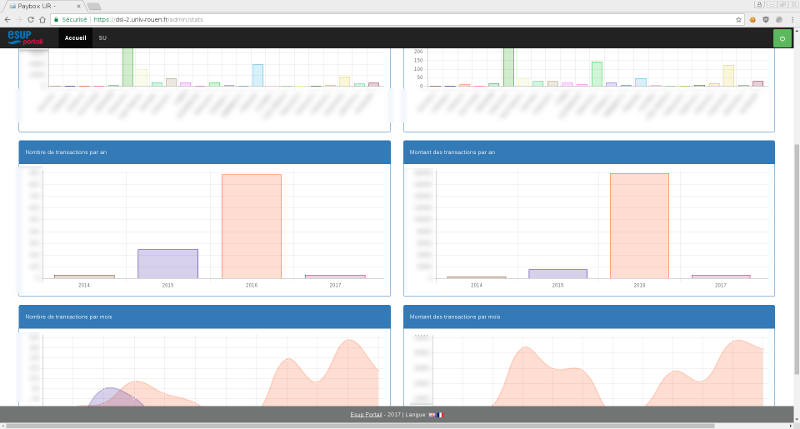The width and height of the screenshot is (800, 429).
Task: Open the SU menu item
Action: [103, 38]
